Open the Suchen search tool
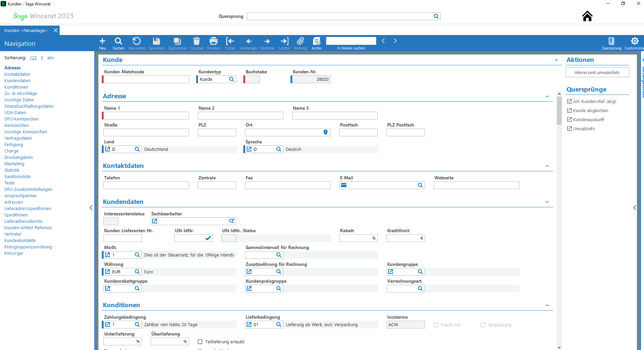 [118, 43]
